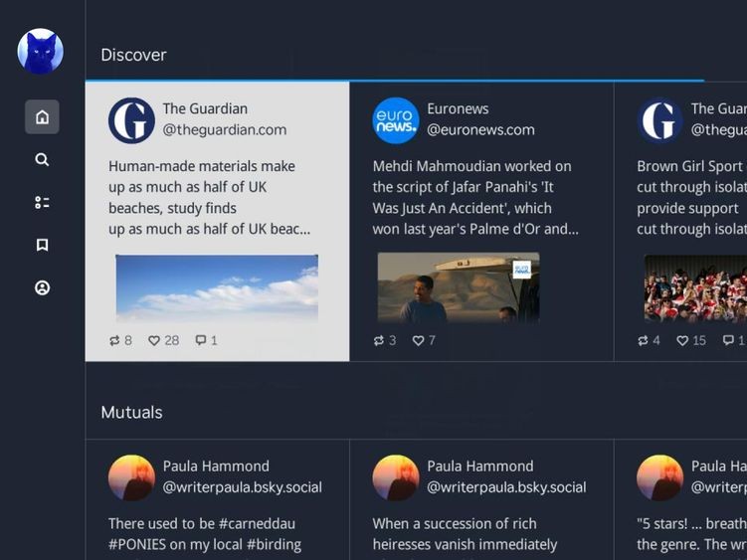The height and width of the screenshot is (560, 747).
Task: Open post text 'When a succession of rich'
Action: click(455, 524)
